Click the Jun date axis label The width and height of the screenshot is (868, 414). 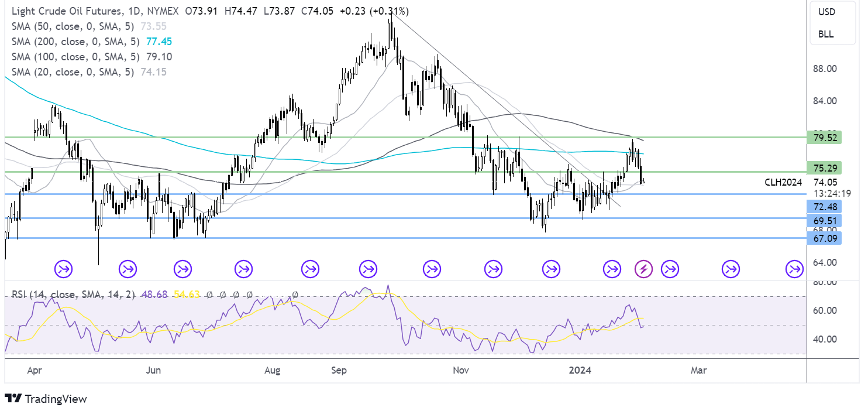pyautogui.click(x=153, y=371)
